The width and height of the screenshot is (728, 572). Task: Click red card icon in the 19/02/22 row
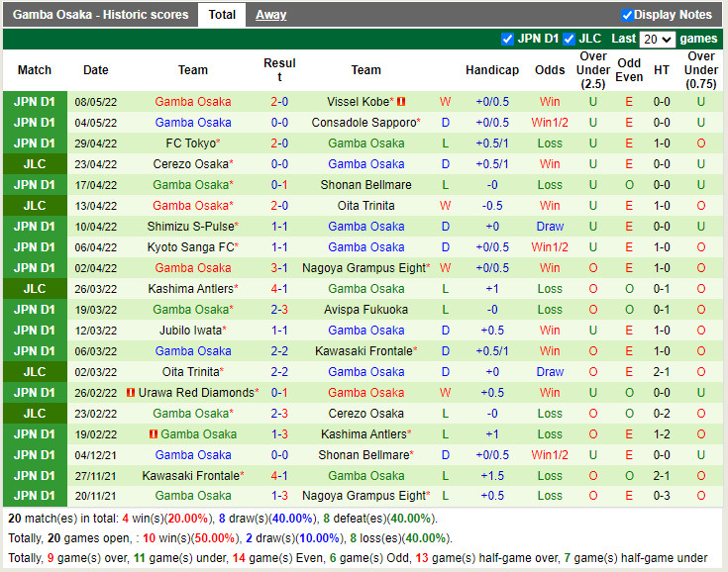[x=154, y=434]
